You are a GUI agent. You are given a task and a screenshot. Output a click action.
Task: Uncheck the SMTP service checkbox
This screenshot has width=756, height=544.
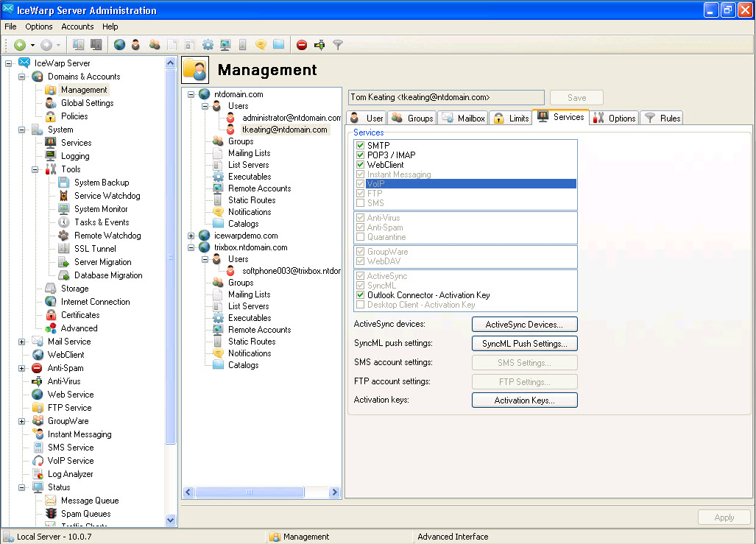[360, 146]
